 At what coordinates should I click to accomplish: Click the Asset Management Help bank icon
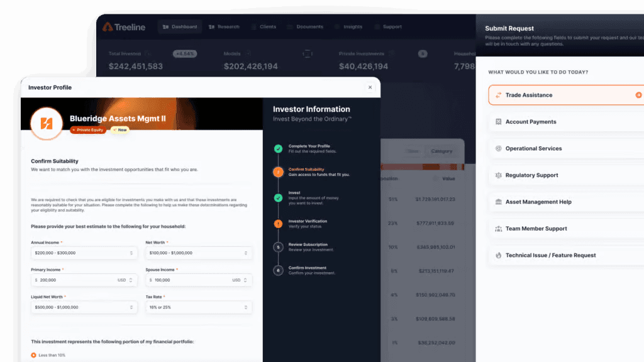(498, 202)
